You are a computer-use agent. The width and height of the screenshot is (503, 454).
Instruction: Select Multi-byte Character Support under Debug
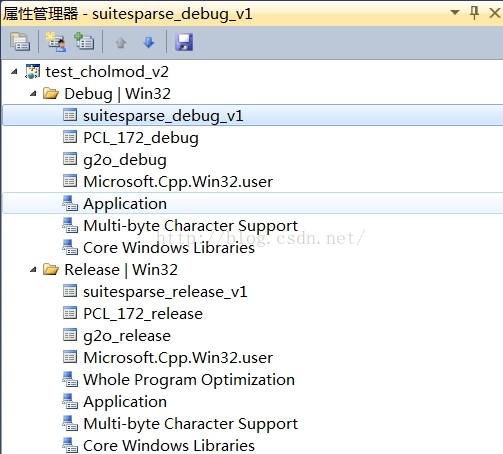tap(190, 226)
